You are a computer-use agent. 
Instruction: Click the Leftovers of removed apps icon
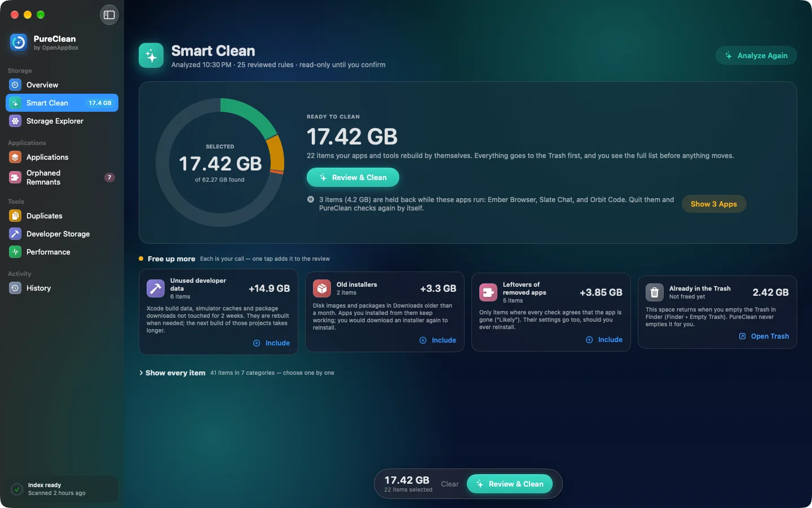[x=488, y=292]
